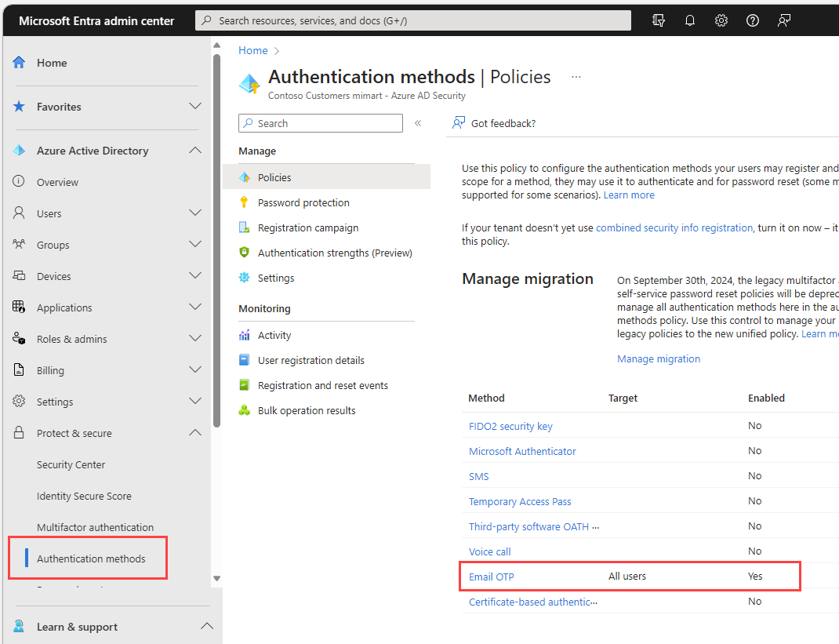Expand the Devices chevron
839x644 pixels.
tap(195, 275)
